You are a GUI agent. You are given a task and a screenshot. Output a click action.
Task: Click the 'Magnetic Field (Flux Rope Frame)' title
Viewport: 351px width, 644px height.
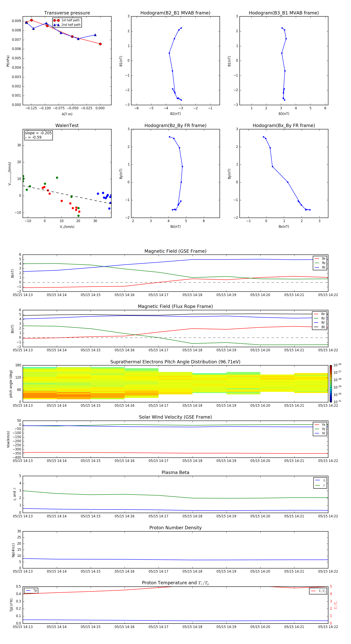pos(175,307)
